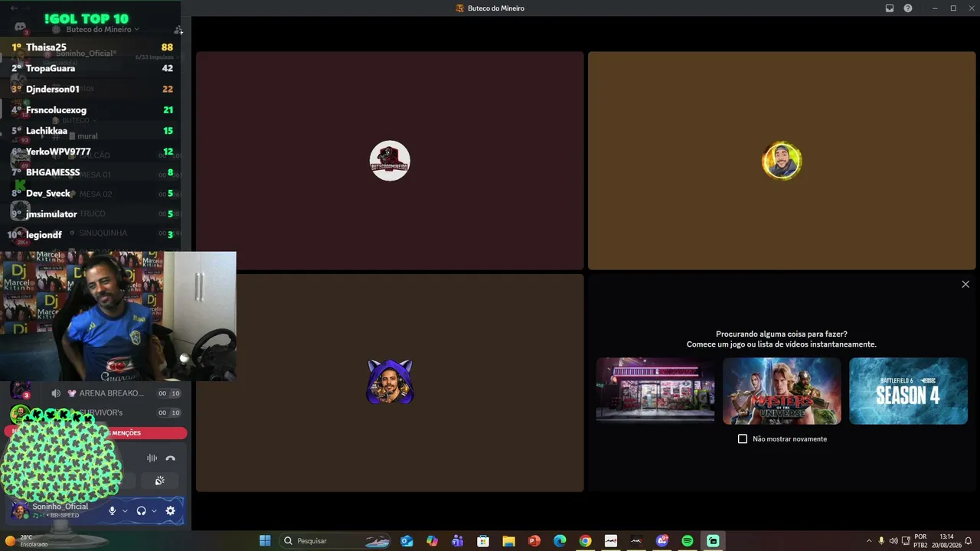The width and height of the screenshot is (980, 551).
Task: Open Discord user settings gear
Action: [x=171, y=510]
